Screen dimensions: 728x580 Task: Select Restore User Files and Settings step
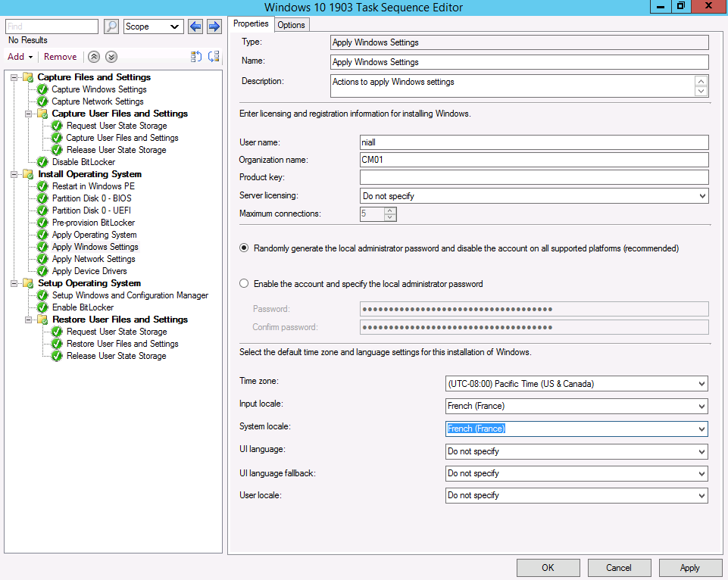[123, 344]
